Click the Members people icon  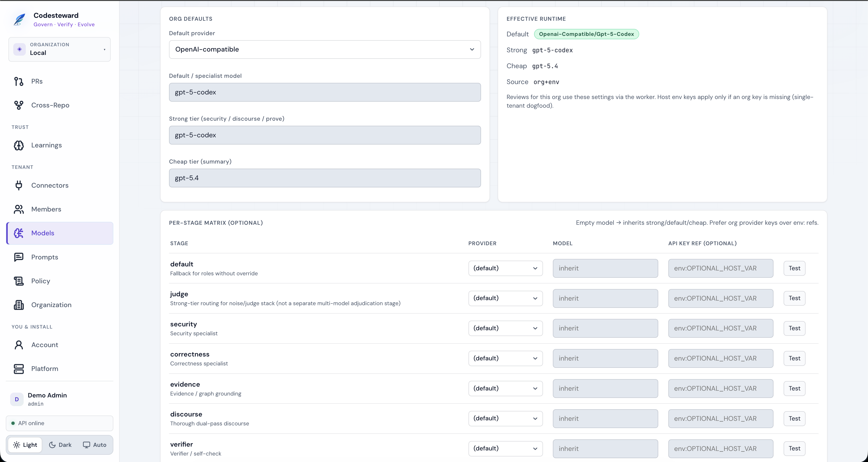coord(19,209)
